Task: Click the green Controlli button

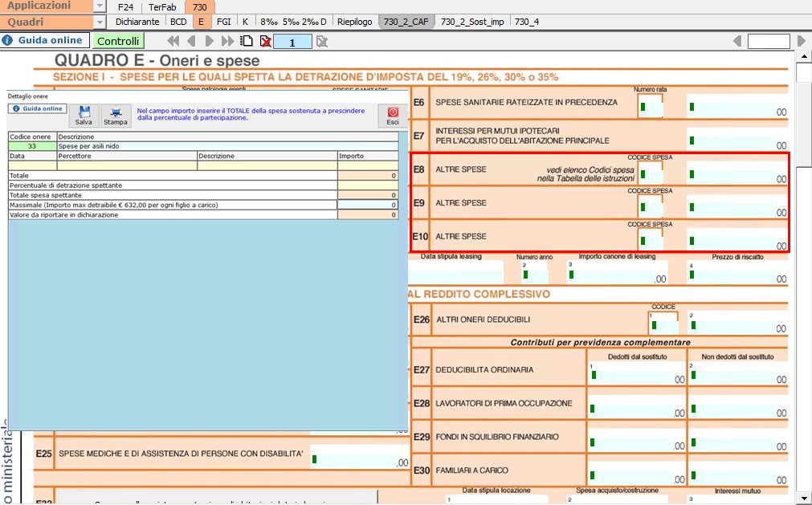Action: tap(118, 41)
